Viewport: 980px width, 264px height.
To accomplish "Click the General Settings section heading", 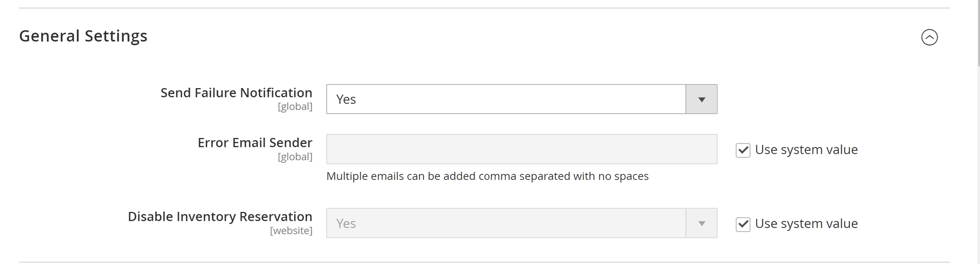I will pyautogui.click(x=83, y=36).
